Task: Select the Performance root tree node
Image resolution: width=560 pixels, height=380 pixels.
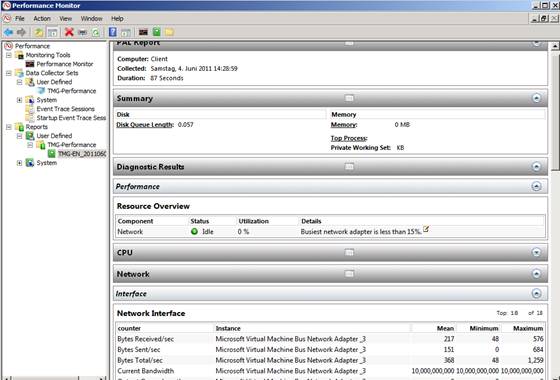Action: coord(32,46)
